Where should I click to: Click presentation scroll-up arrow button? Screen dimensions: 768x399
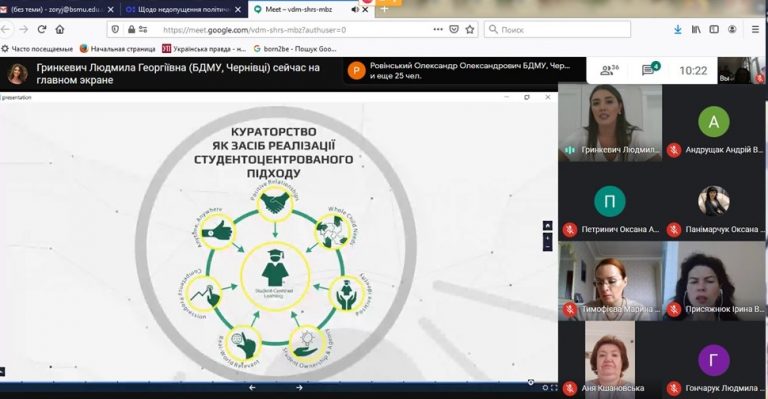click(x=548, y=226)
